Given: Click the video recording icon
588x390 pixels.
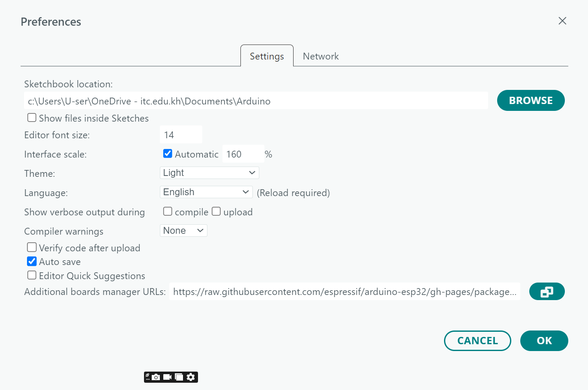Looking at the screenshot, I should (x=168, y=377).
